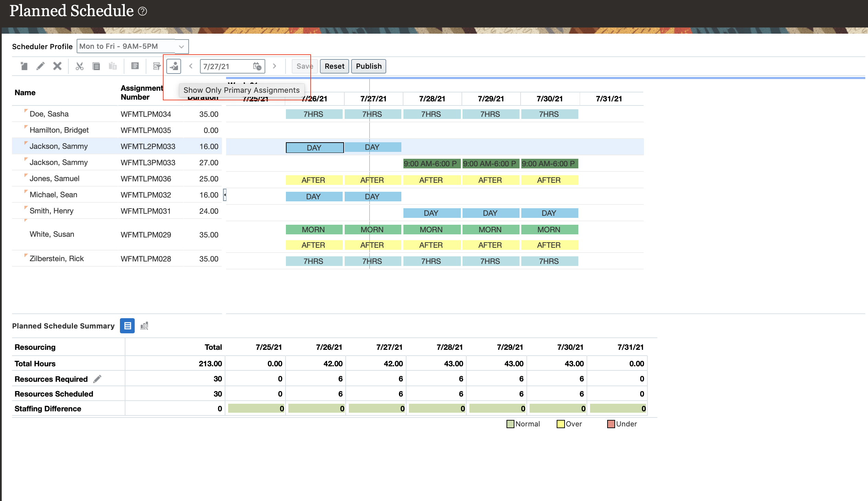This screenshot has width=868, height=501.
Task: Open the Scheduler Profile dropdown
Action: point(181,46)
